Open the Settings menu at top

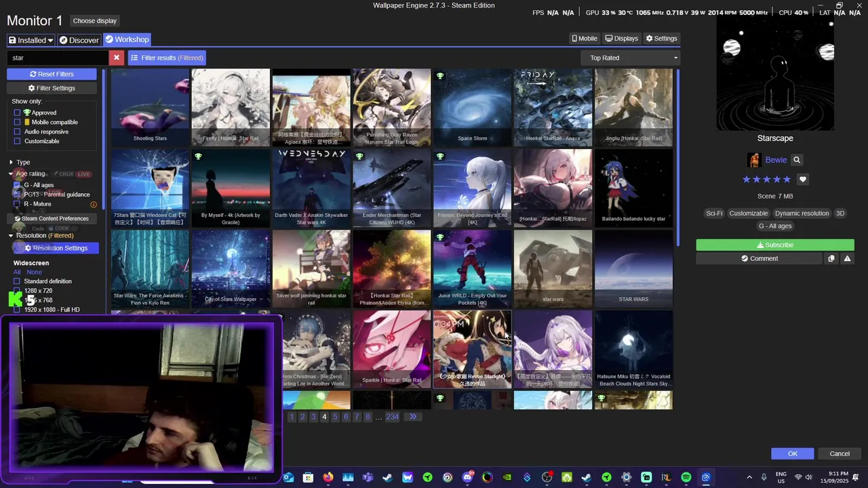662,39
